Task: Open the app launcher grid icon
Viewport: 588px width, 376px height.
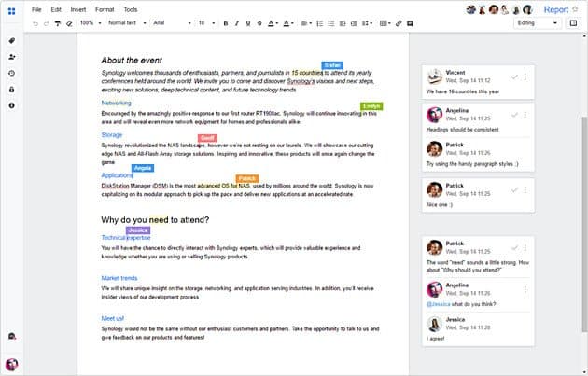Action: [x=11, y=11]
